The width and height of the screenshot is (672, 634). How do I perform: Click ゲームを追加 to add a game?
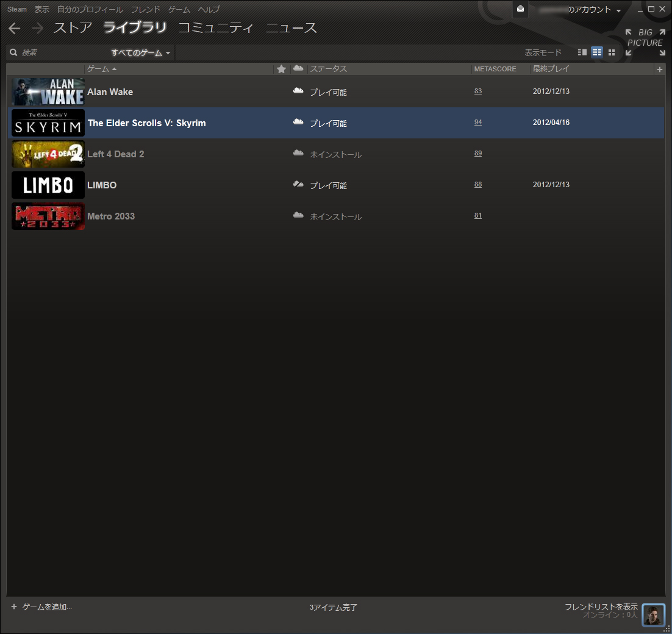[x=41, y=607]
